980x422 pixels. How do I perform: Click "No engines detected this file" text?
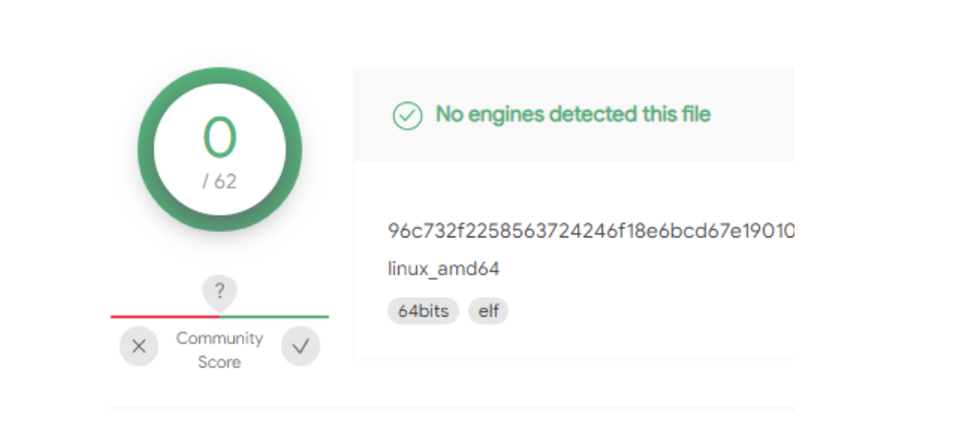(573, 115)
